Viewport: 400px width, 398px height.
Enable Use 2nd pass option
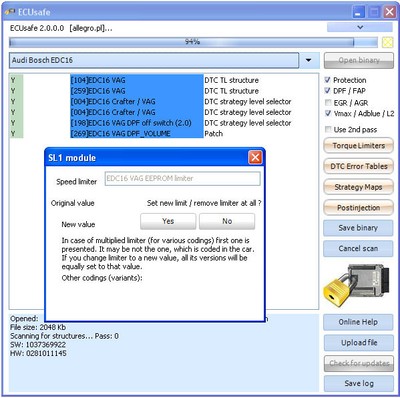coord(328,129)
